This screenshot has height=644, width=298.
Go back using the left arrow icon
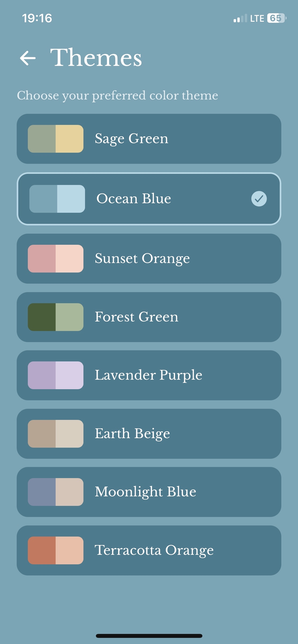pos(28,58)
